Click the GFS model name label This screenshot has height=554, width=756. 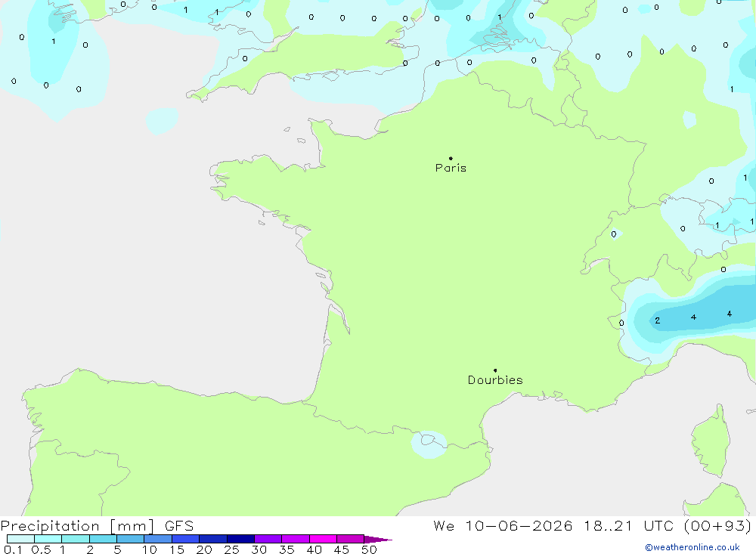click(179, 526)
